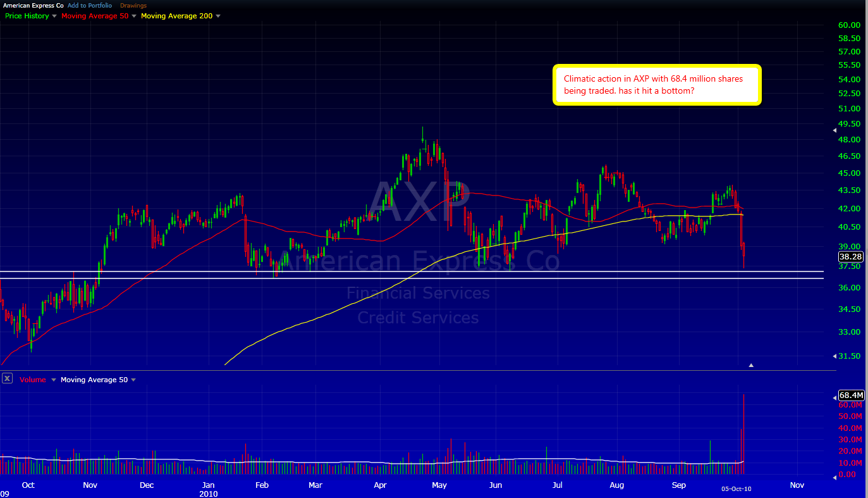This screenshot has height=498, width=868.
Task: Click the 60.0M volume scale value
Action: tap(850, 405)
